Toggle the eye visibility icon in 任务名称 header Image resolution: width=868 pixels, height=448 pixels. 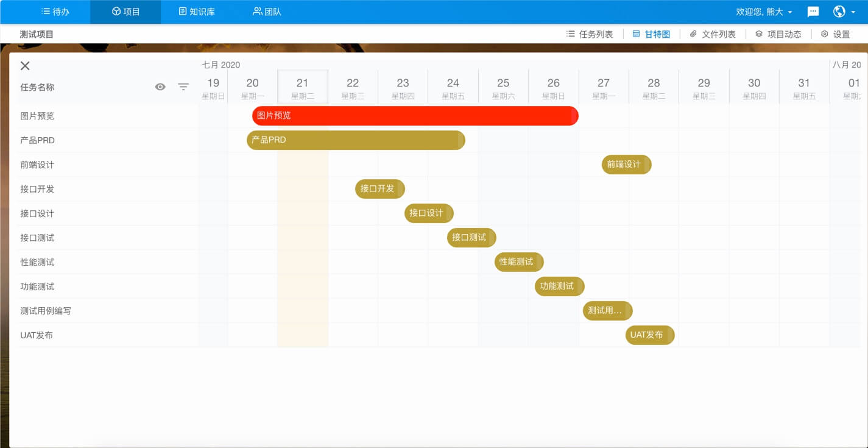pyautogui.click(x=160, y=87)
